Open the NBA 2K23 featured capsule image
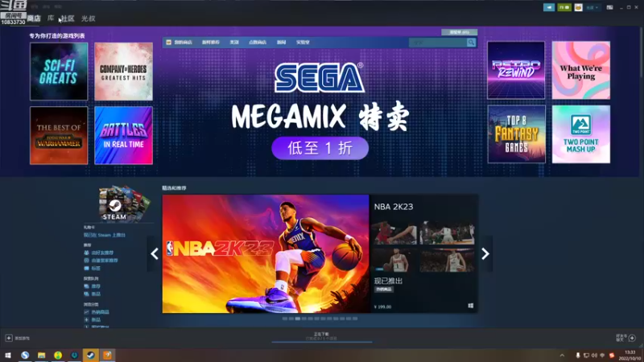 coord(266,254)
